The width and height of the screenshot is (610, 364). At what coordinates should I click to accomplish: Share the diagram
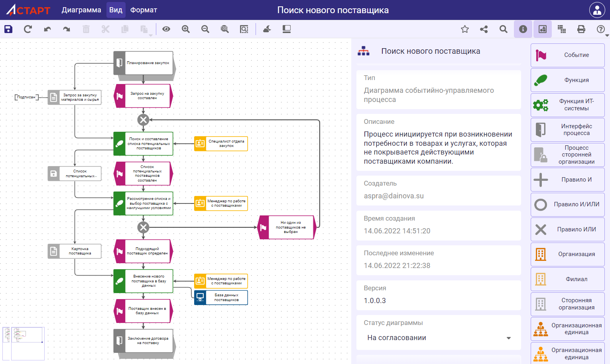click(x=484, y=29)
